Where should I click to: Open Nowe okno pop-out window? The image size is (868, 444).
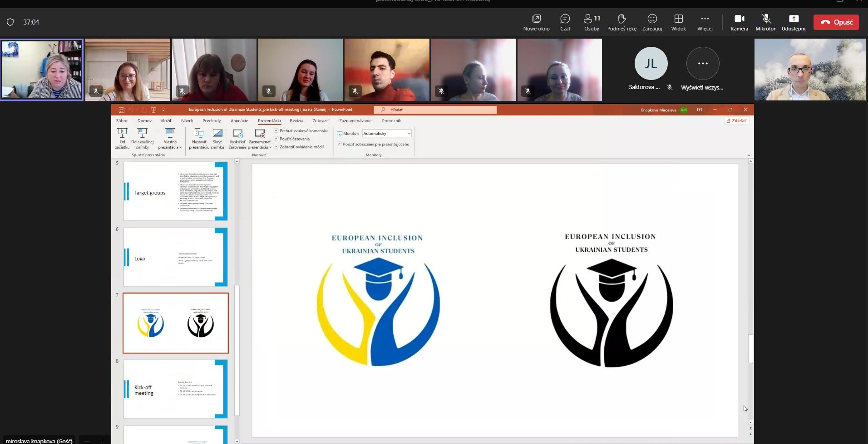pyautogui.click(x=536, y=22)
